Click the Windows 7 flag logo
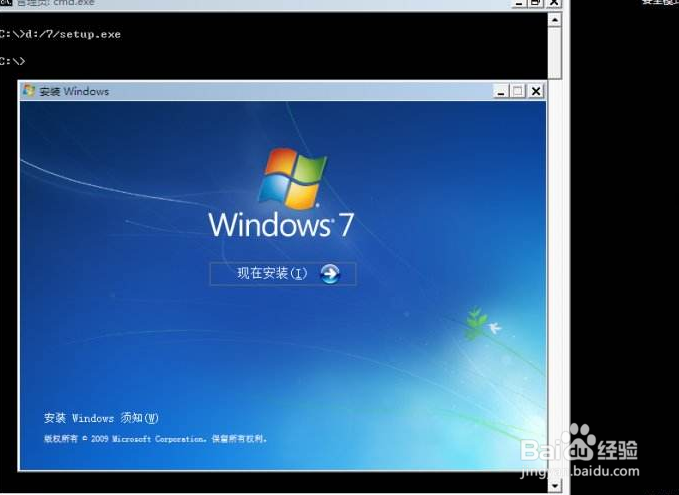679x495 pixels. point(292,178)
